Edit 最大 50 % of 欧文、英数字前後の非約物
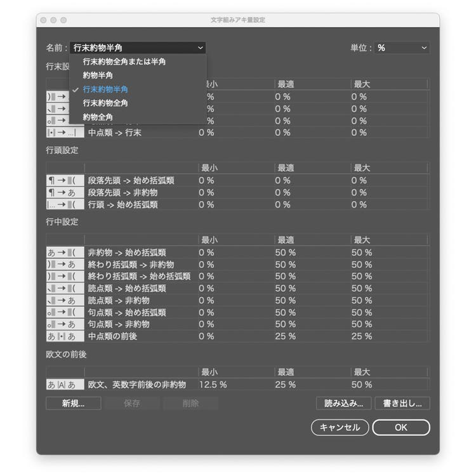This screenshot has width=476, height=476. pyautogui.click(x=362, y=385)
